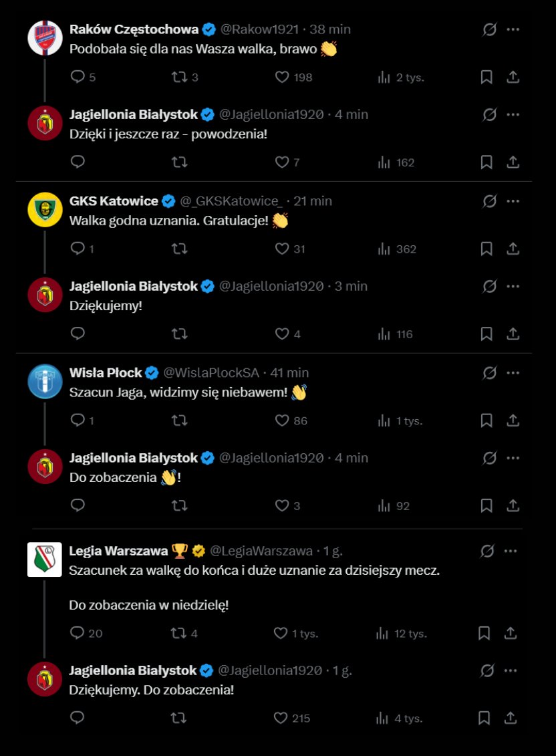Reply to the Legia Warszawa tweet
The width and height of the screenshot is (556, 756).
pyautogui.click(x=78, y=633)
